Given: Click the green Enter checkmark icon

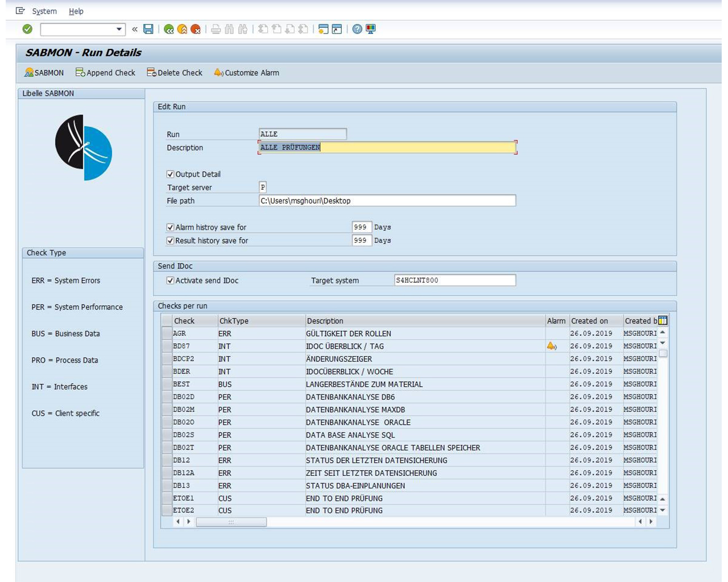Looking at the screenshot, I should tap(27, 29).
